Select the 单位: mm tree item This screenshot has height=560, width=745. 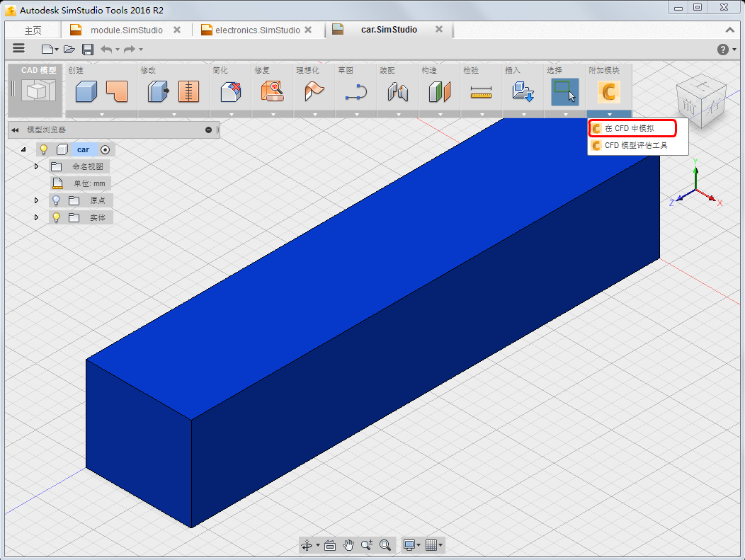coord(81,183)
